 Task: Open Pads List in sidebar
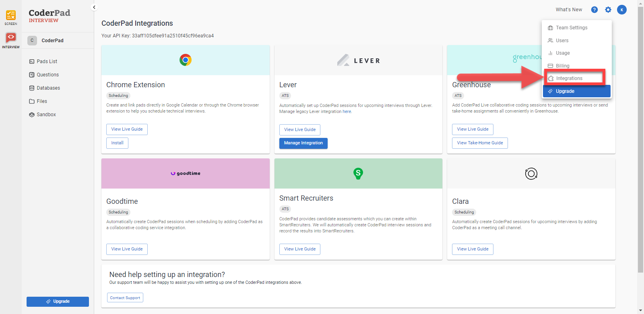pos(47,62)
